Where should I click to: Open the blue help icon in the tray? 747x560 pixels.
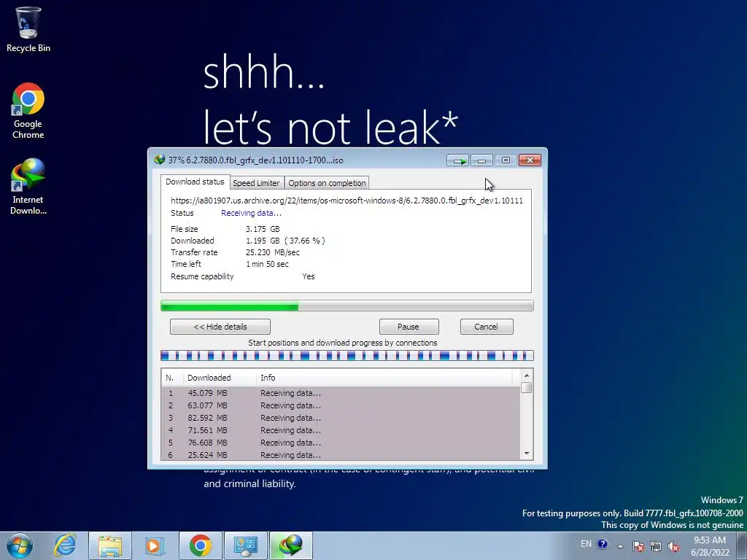click(x=602, y=544)
